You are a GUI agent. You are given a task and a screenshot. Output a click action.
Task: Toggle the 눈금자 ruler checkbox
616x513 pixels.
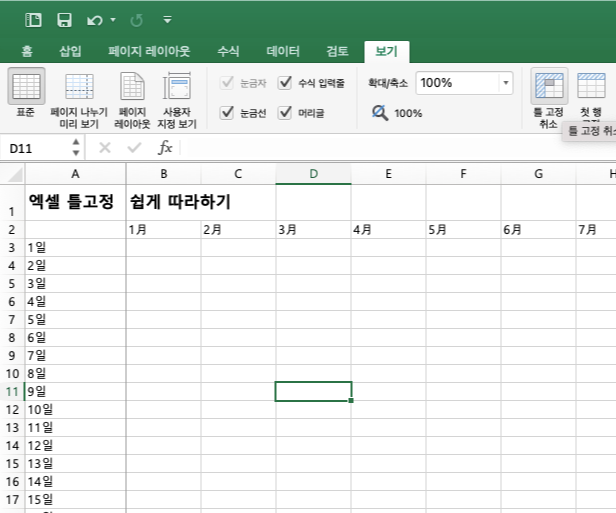tap(227, 82)
